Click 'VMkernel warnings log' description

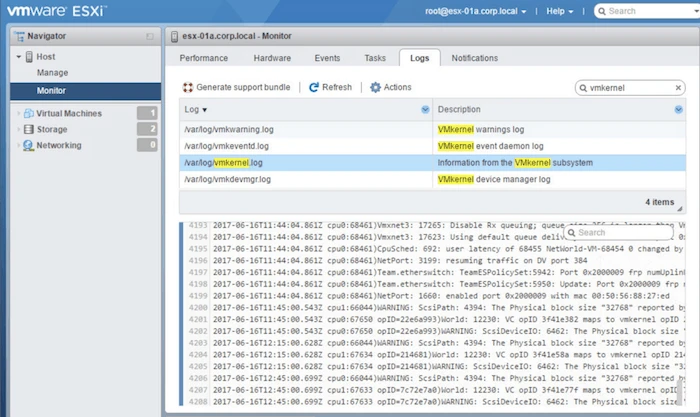pyautogui.click(x=481, y=129)
